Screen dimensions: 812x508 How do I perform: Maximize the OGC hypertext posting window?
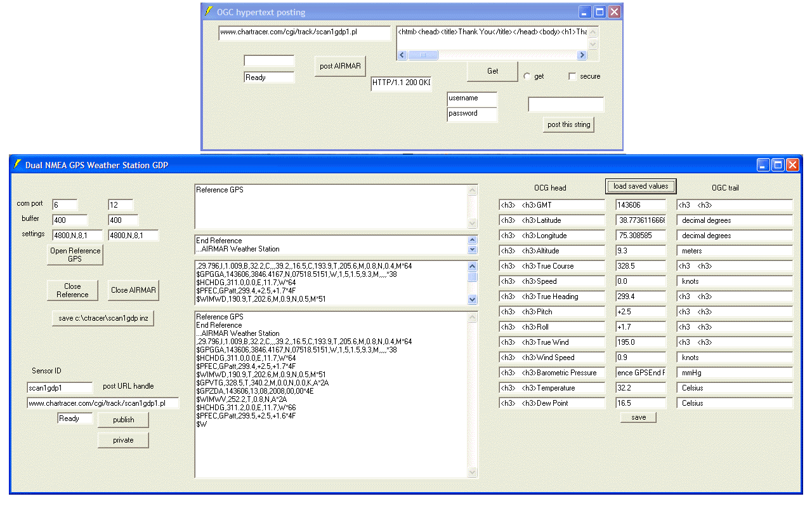coord(599,12)
